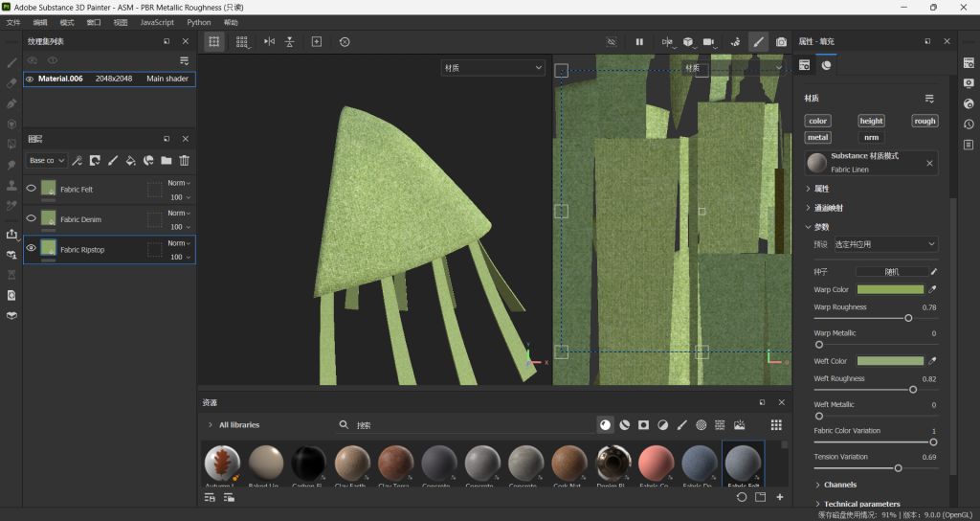Add a new layer folder

(167, 161)
